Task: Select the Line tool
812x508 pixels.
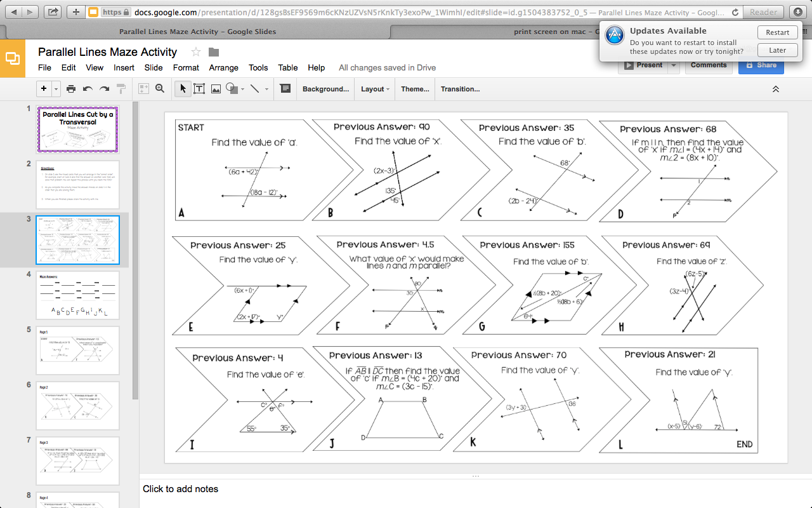Action: tap(256, 89)
